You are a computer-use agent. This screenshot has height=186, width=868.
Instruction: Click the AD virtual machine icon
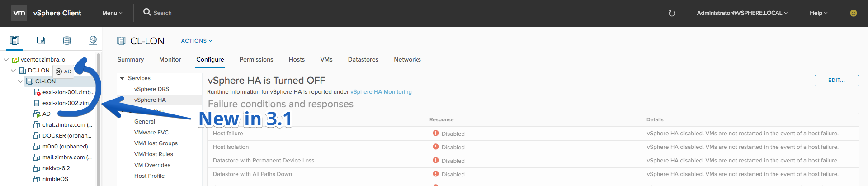pyautogui.click(x=37, y=114)
